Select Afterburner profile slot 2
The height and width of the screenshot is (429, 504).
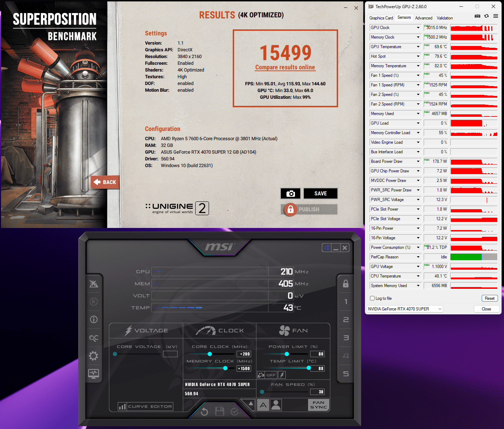tap(346, 320)
